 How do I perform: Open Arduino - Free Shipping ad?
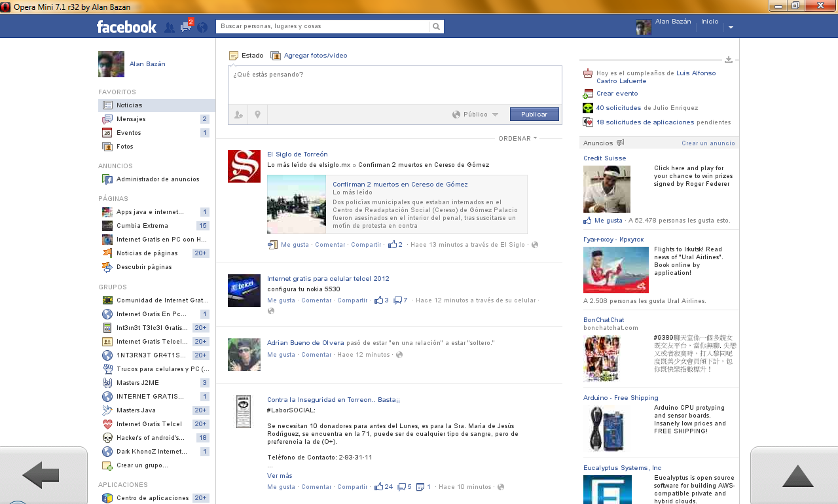621,398
